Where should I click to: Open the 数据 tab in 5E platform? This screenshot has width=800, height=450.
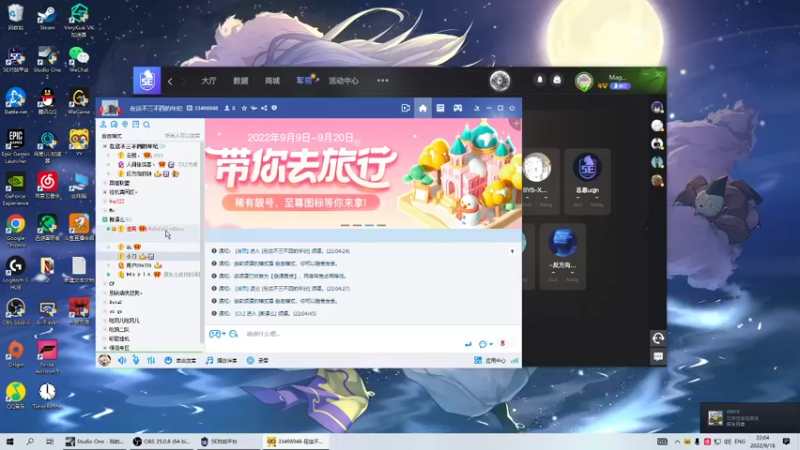click(240, 81)
